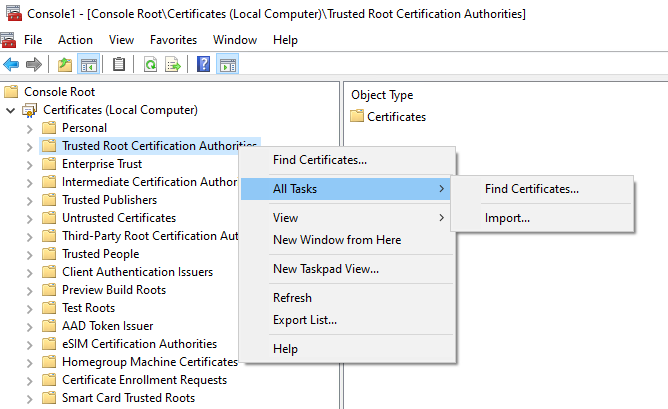Click the Export List toolbar icon
Viewport: 668px width, 409px height.
tap(172, 65)
